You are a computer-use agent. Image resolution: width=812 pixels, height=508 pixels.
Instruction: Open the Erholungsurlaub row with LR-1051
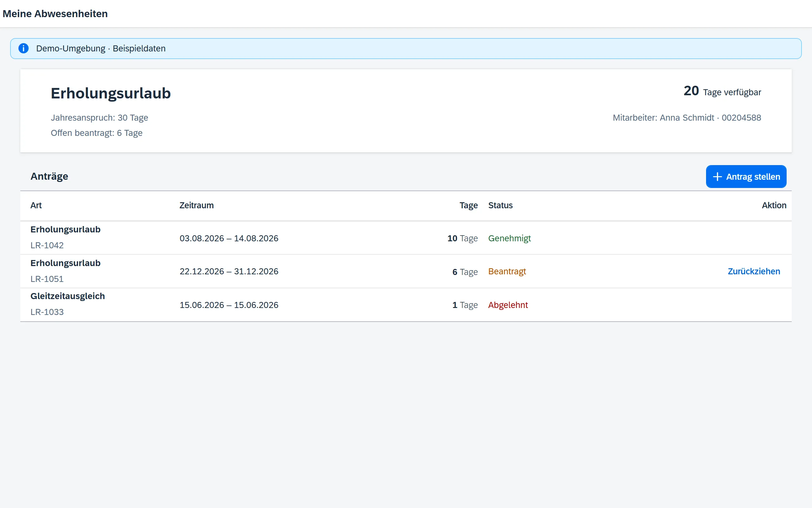coord(406,271)
